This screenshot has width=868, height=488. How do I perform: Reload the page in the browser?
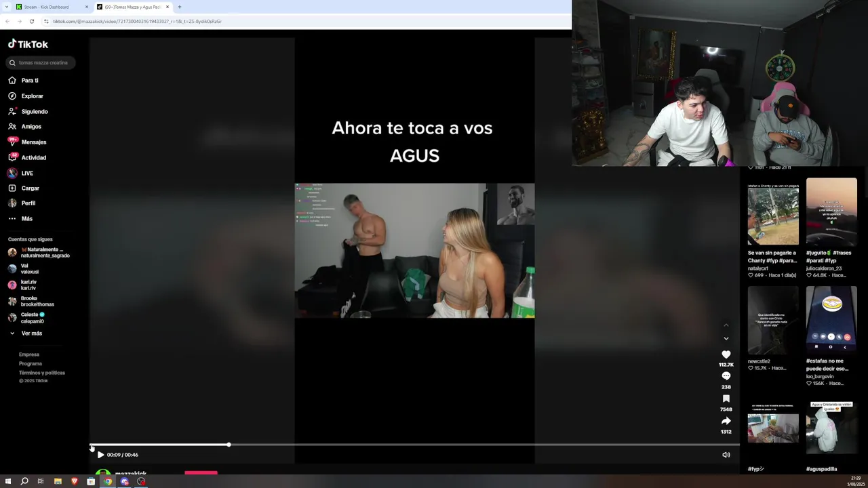[32, 21]
